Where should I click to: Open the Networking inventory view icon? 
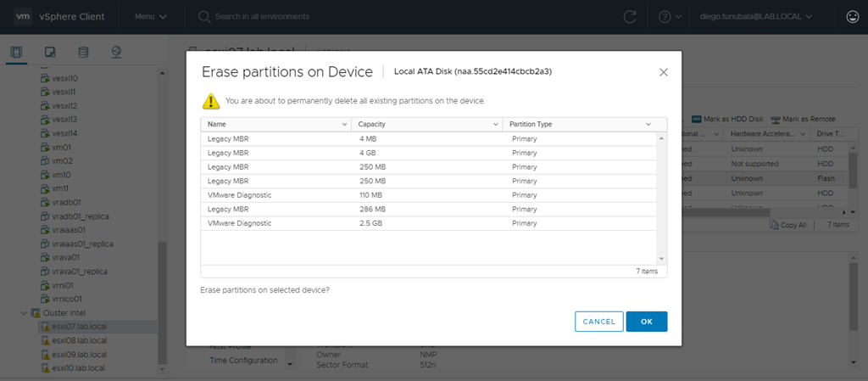coord(116,53)
